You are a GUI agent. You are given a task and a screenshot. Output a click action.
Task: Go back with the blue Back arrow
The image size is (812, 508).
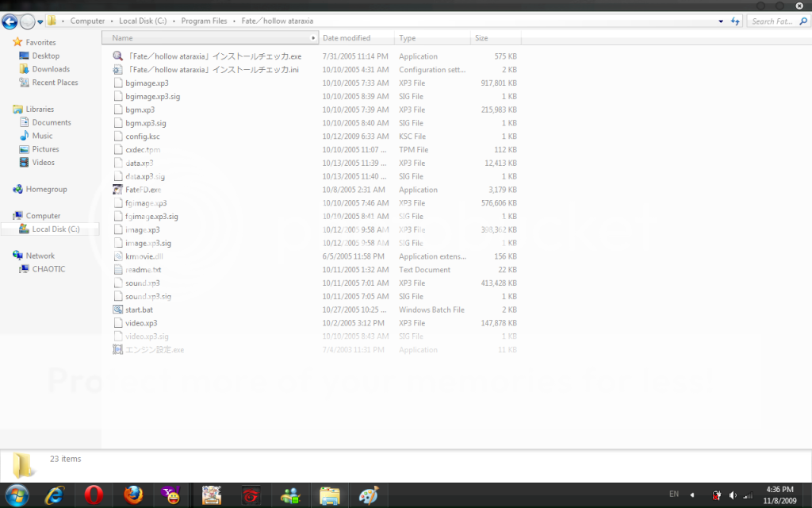(10, 21)
